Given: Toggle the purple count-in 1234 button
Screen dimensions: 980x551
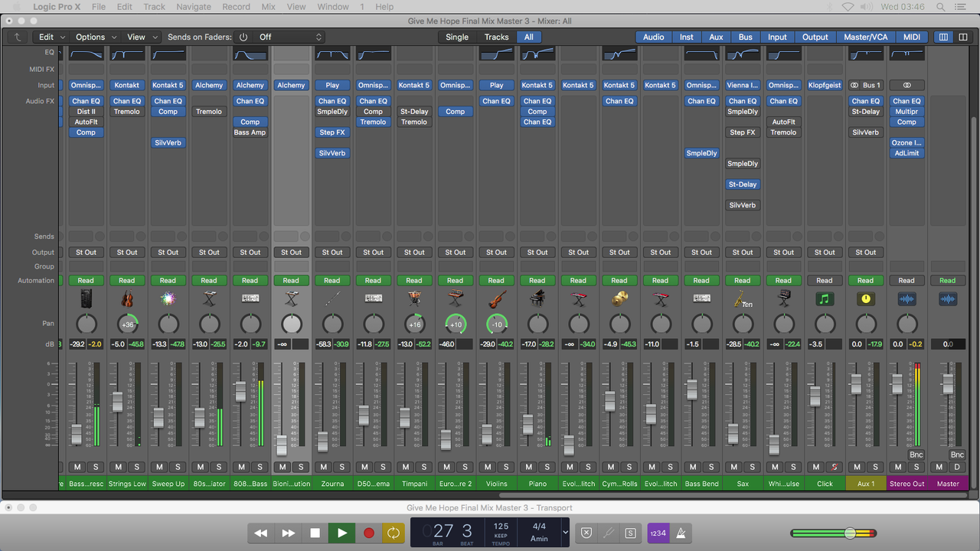Looking at the screenshot, I should [x=658, y=533].
